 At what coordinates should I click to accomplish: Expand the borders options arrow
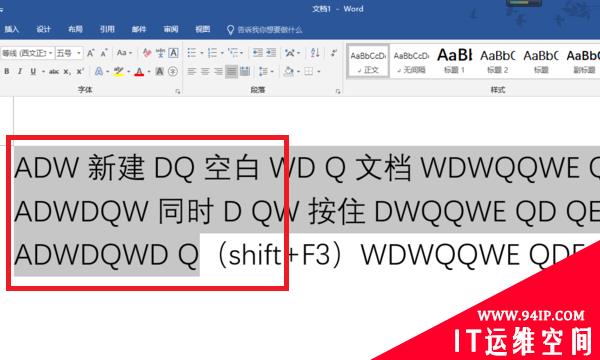318,72
